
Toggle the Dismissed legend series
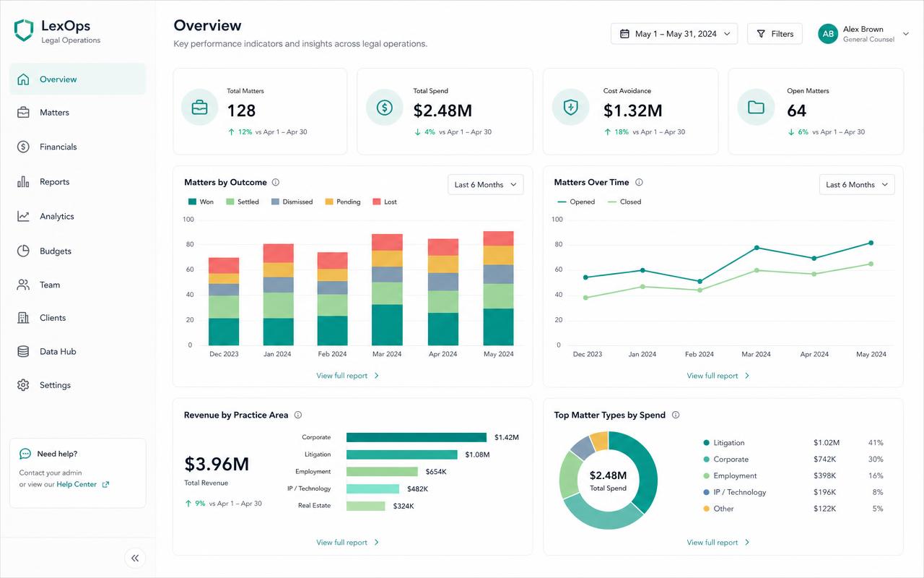coord(292,202)
